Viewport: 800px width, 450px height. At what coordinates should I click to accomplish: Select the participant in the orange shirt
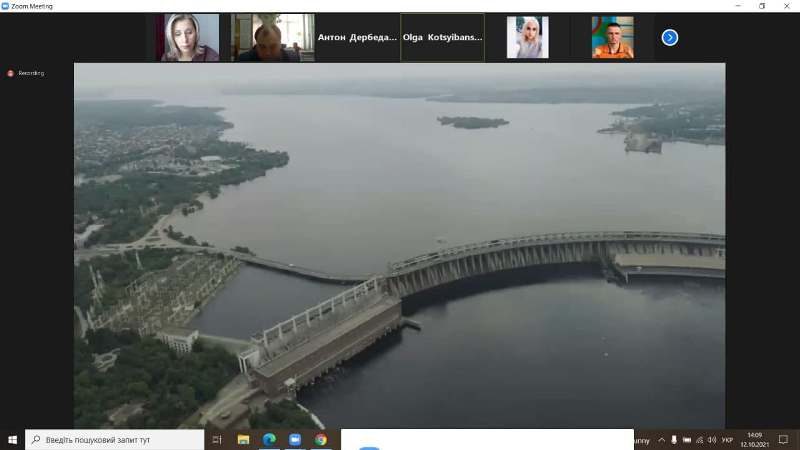[612, 37]
